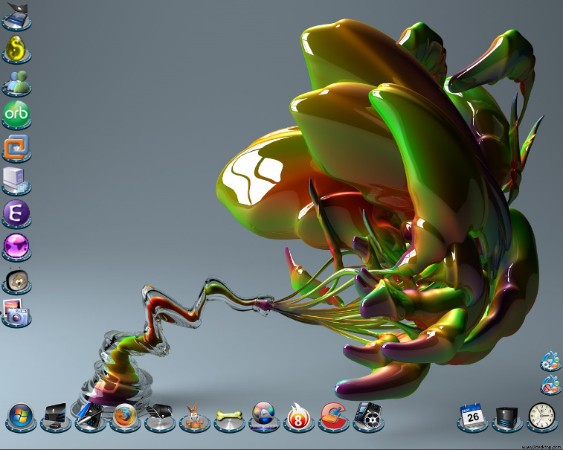The height and width of the screenshot is (450, 563).
Task: Launch the Firefox browser dock icon
Action: [x=125, y=417]
